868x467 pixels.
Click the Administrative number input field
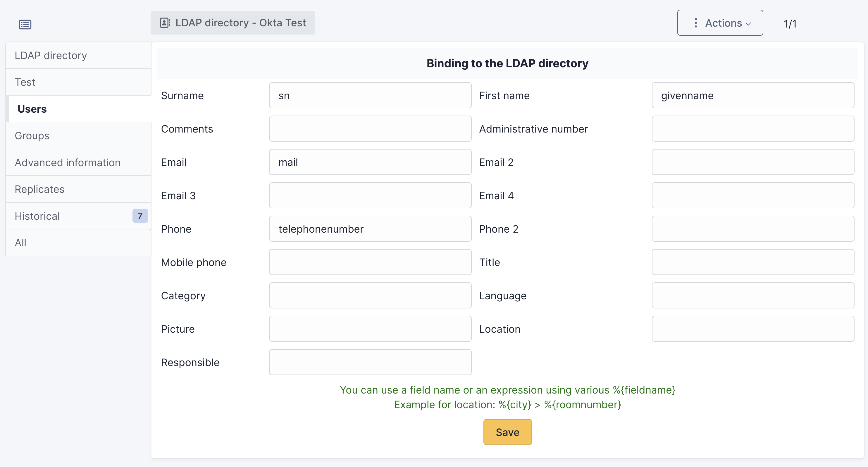point(752,129)
